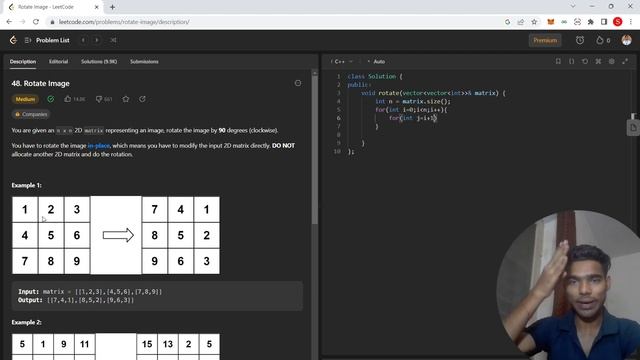This screenshot has width=640, height=360.
Task: Open Chrome three-dot menu
Action: (631, 22)
